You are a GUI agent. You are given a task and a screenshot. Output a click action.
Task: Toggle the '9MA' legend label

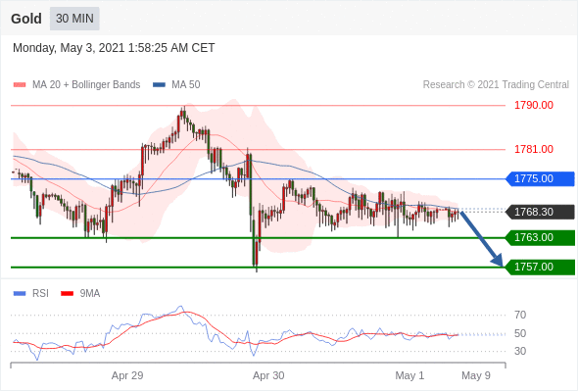click(90, 294)
